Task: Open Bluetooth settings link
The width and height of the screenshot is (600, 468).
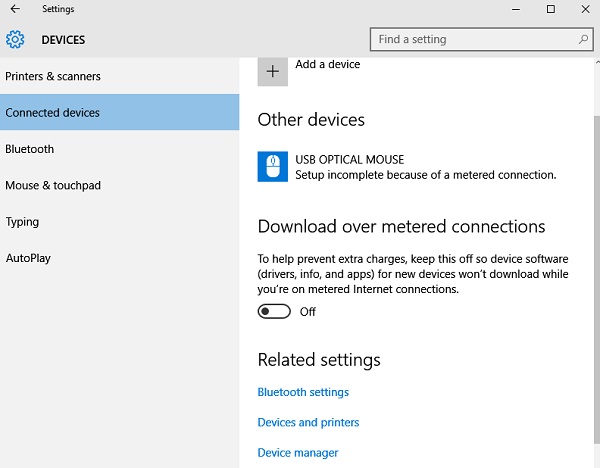Action: point(303,392)
